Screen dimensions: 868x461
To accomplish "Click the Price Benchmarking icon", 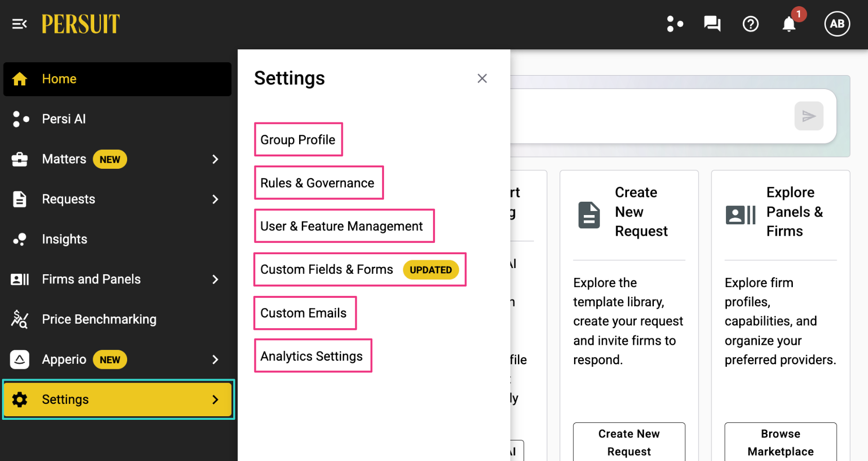I will (x=20, y=320).
